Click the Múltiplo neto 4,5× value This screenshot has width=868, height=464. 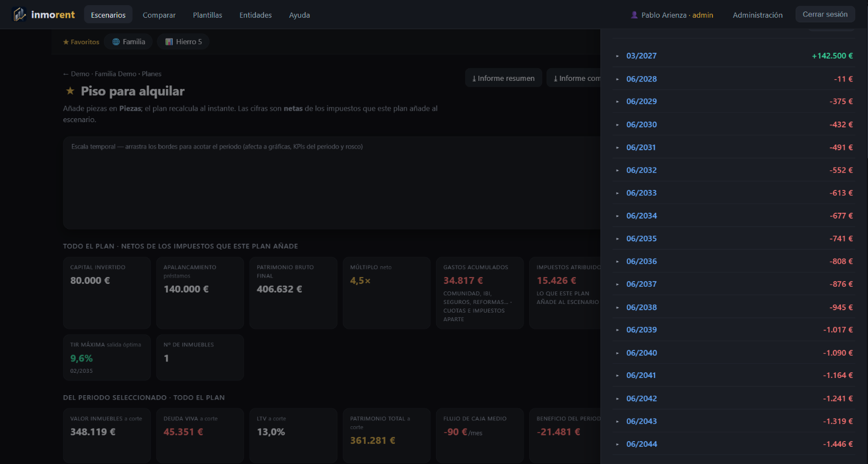361,281
